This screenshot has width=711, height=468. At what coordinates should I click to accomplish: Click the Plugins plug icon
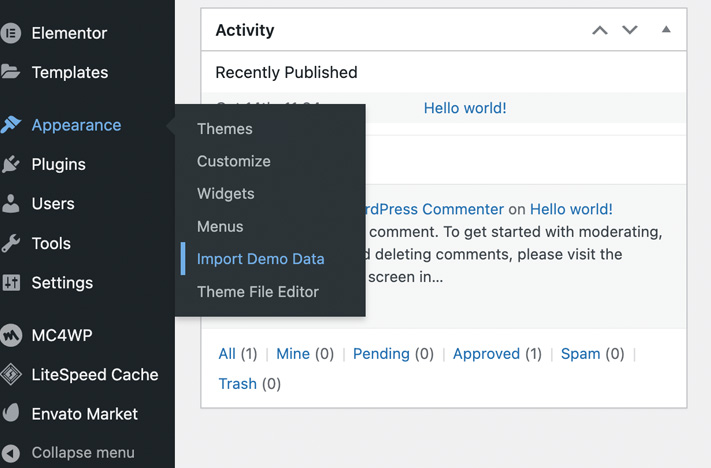point(11,164)
